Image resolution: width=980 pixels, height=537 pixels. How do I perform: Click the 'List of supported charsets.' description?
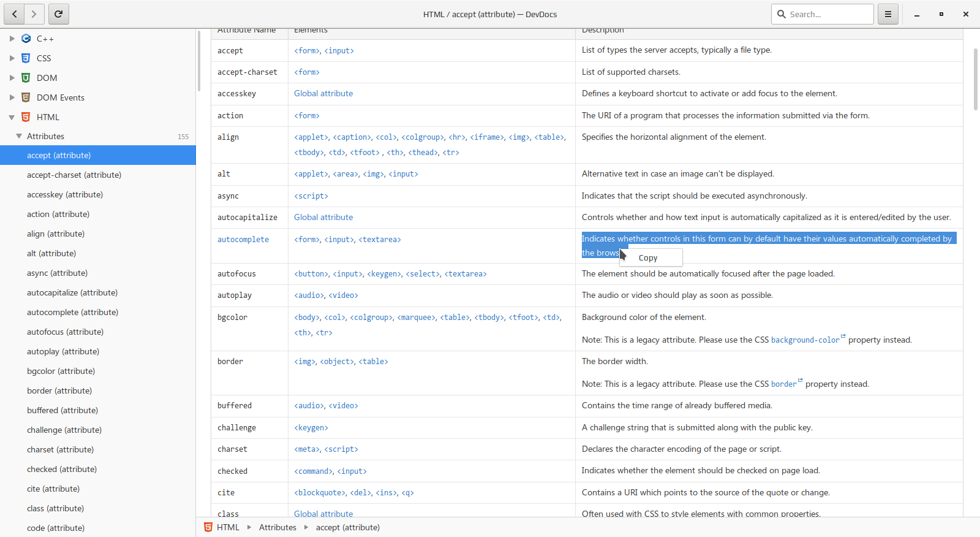(631, 72)
